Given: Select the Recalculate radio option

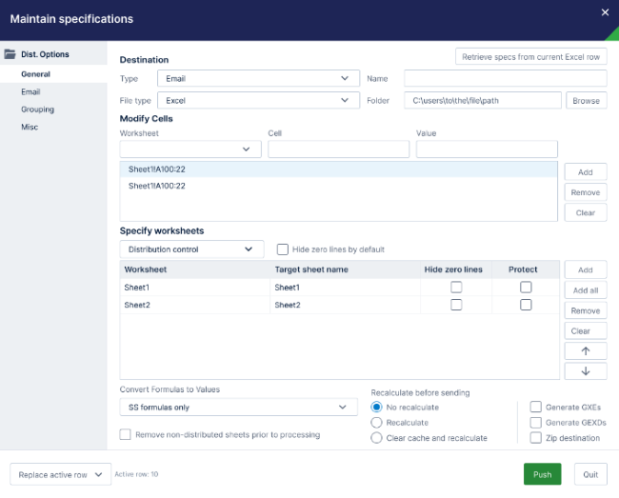Looking at the screenshot, I should click(x=376, y=422).
